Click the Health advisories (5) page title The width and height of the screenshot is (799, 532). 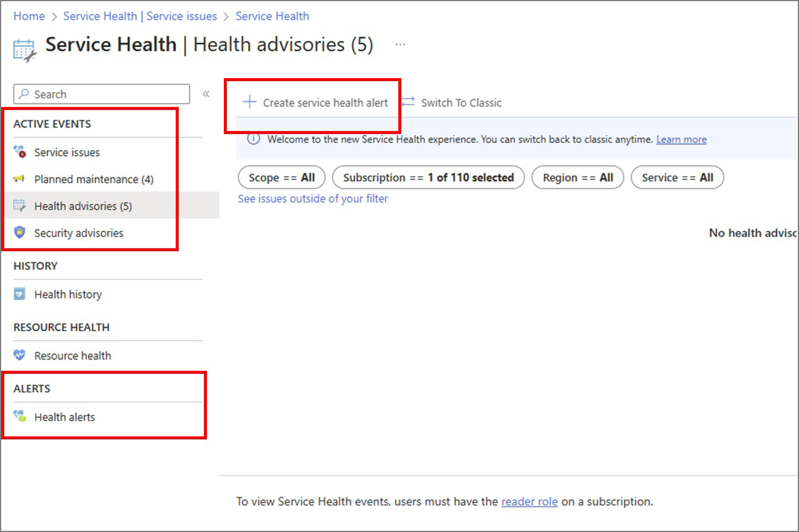pyautogui.click(x=283, y=44)
